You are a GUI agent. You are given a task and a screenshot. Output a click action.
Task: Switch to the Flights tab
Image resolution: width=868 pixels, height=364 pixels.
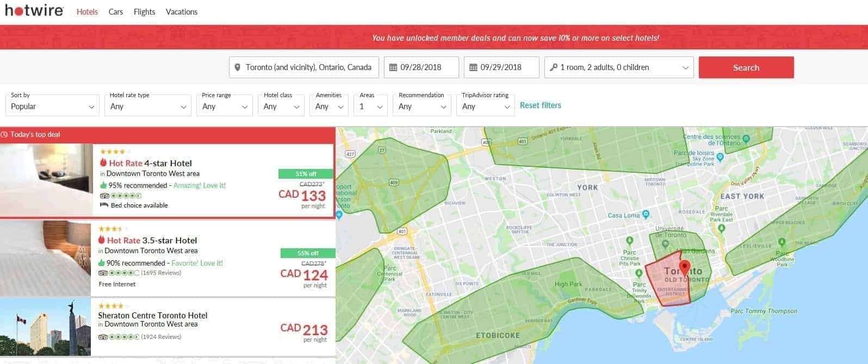point(144,12)
